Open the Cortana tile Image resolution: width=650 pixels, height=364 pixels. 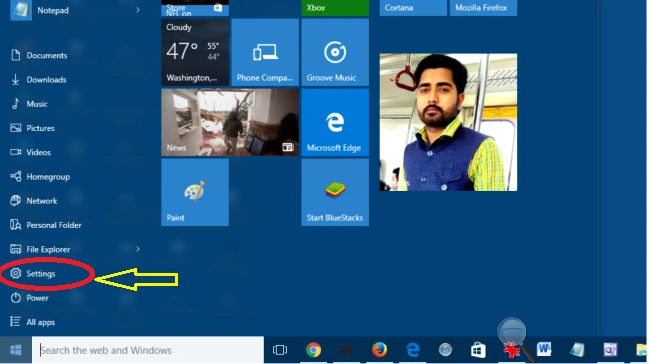[x=413, y=8]
